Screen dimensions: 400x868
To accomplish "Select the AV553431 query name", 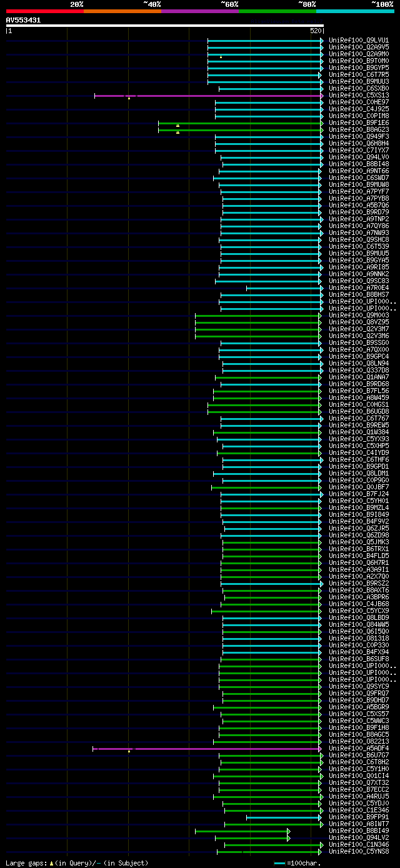I will tap(24, 20).
